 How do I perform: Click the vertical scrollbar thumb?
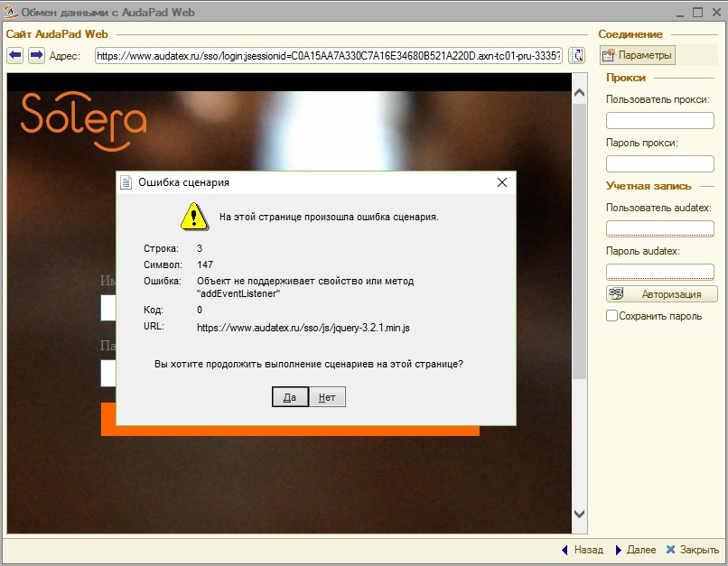click(579, 241)
